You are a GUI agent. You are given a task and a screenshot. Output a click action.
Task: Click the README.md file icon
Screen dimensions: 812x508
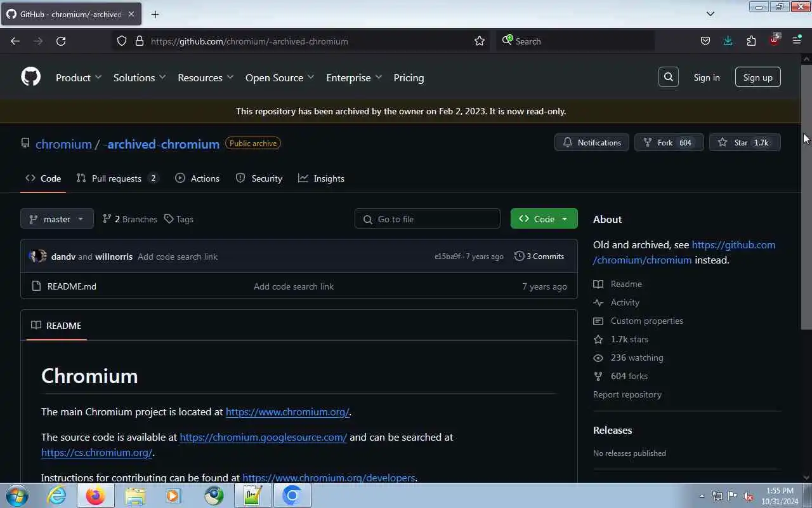[x=36, y=286]
